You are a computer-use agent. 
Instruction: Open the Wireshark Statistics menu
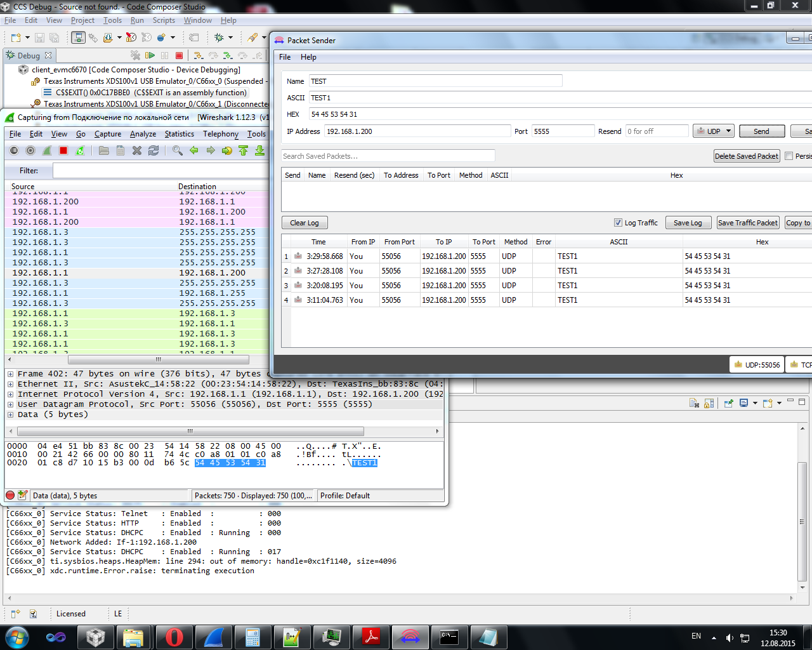click(180, 134)
